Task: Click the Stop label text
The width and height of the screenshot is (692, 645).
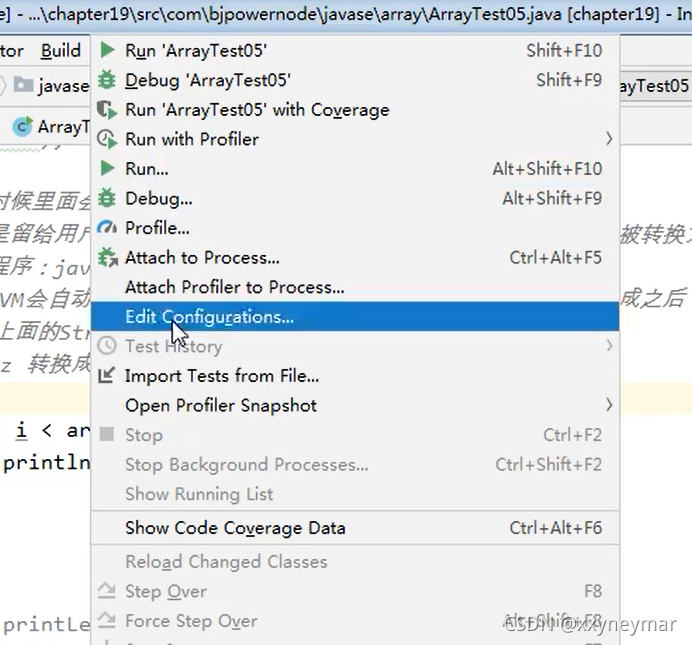Action: pyautogui.click(x=144, y=435)
